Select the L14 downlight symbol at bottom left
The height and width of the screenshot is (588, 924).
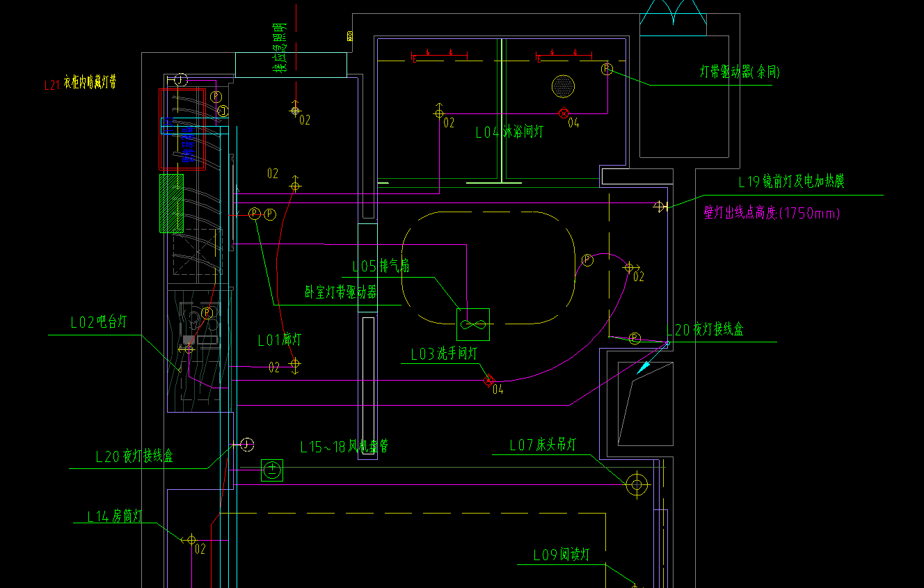pos(190,539)
